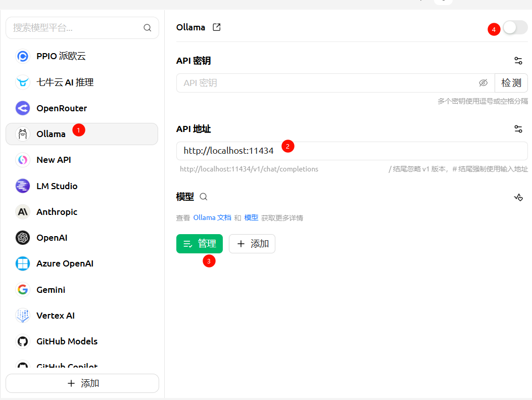Click the 七牛云 AI 推理 logo icon

pos(23,82)
